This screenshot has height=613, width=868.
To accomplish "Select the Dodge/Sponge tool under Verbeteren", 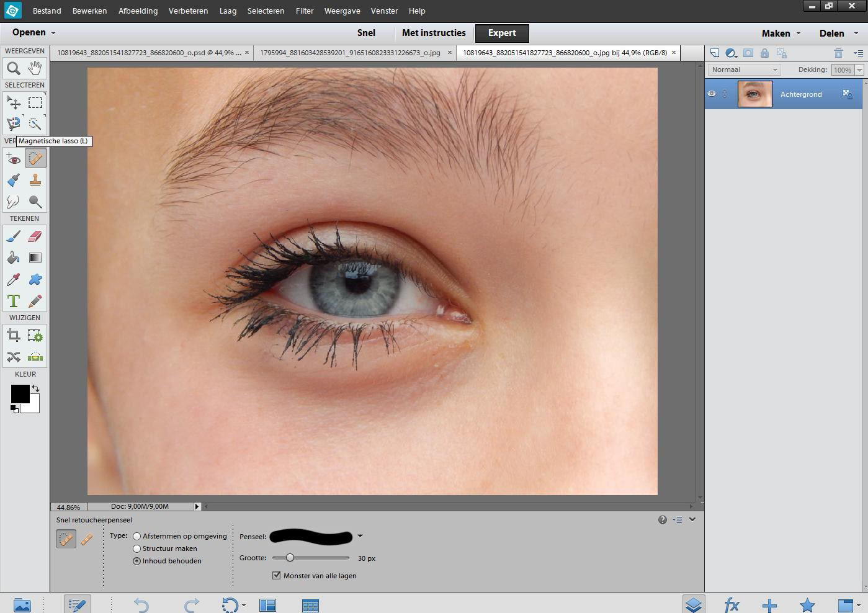I will pyautogui.click(x=35, y=202).
